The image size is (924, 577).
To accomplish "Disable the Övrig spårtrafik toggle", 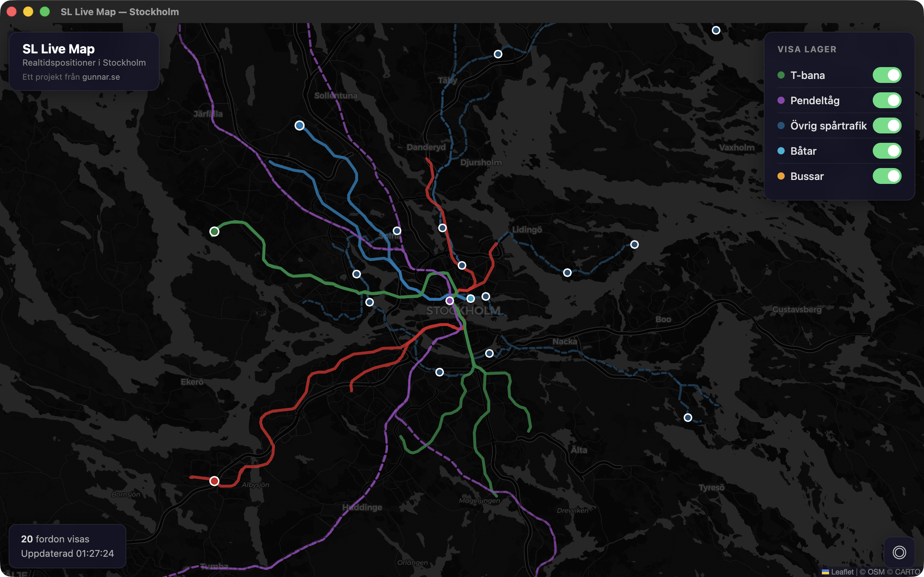I will 887,125.
